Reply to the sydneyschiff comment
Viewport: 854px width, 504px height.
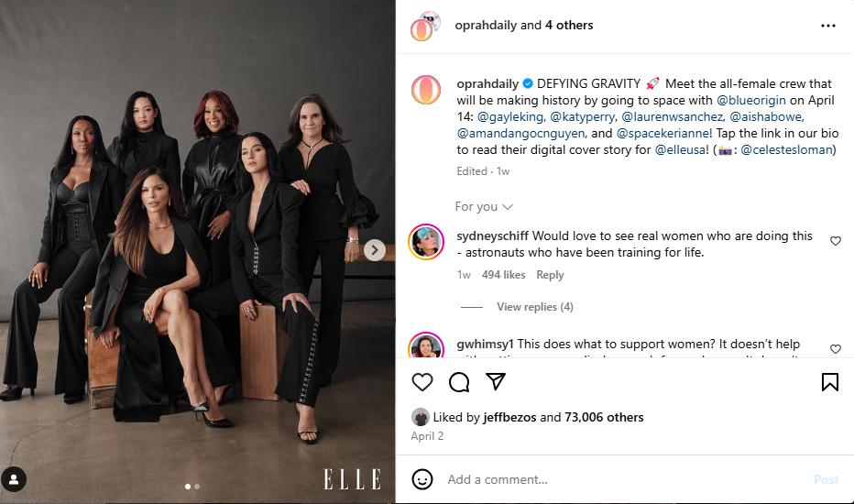[x=550, y=275]
